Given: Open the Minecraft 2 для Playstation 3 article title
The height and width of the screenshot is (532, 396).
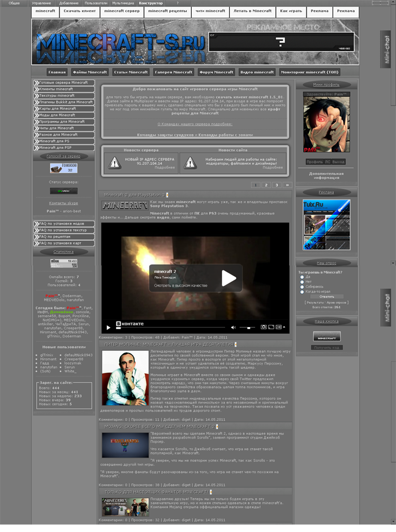Looking at the screenshot, I should point(134,195).
